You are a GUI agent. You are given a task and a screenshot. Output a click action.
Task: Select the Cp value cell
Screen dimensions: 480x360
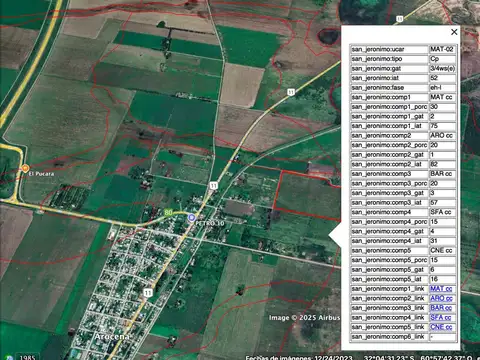tap(442, 59)
